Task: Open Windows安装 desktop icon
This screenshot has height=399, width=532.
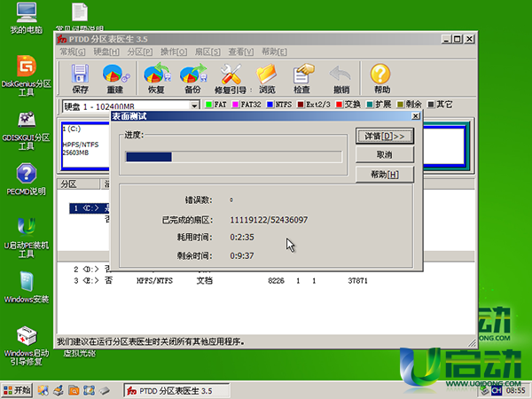Action: pos(26,287)
